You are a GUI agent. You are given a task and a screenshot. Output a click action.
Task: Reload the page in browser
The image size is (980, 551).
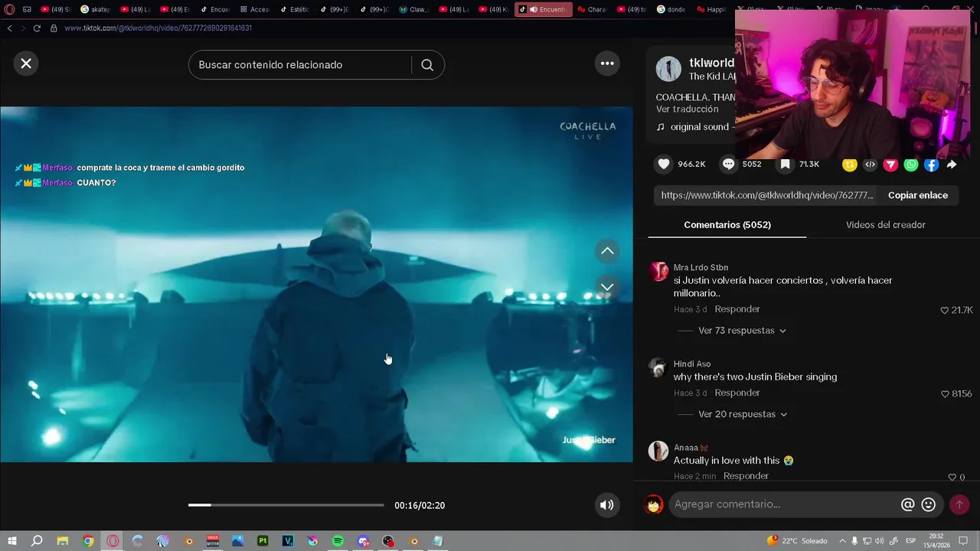tap(36, 28)
